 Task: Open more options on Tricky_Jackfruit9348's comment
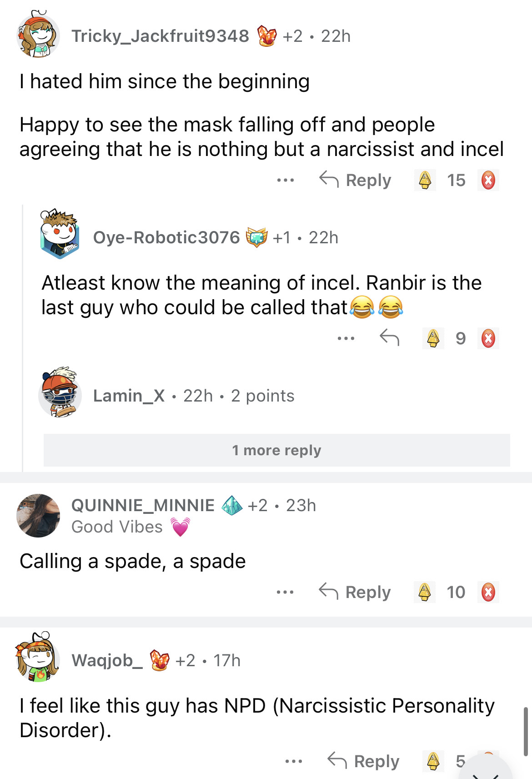(x=285, y=181)
